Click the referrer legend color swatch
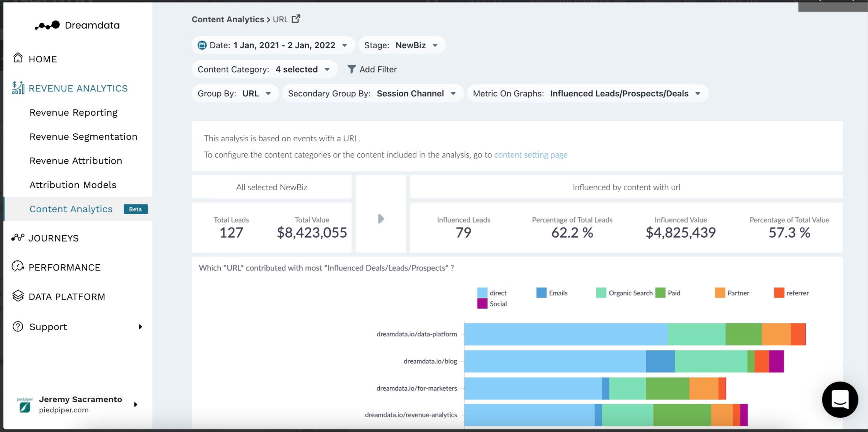This screenshot has height=432, width=868. click(x=779, y=293)
